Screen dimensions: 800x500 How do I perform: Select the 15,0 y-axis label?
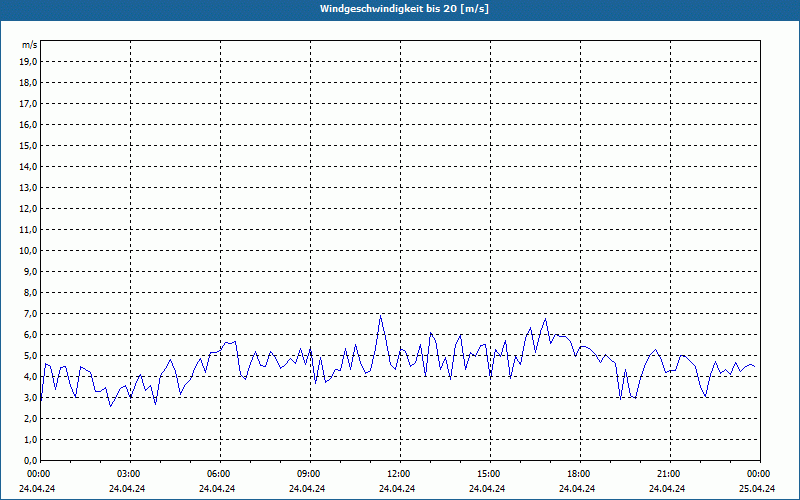point(28,145)
